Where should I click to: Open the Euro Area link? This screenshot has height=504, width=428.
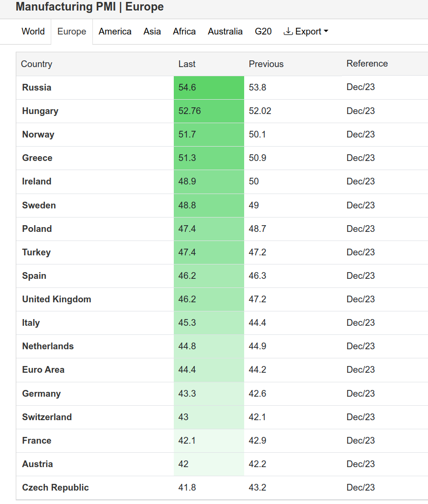click(x=43, y=370)
